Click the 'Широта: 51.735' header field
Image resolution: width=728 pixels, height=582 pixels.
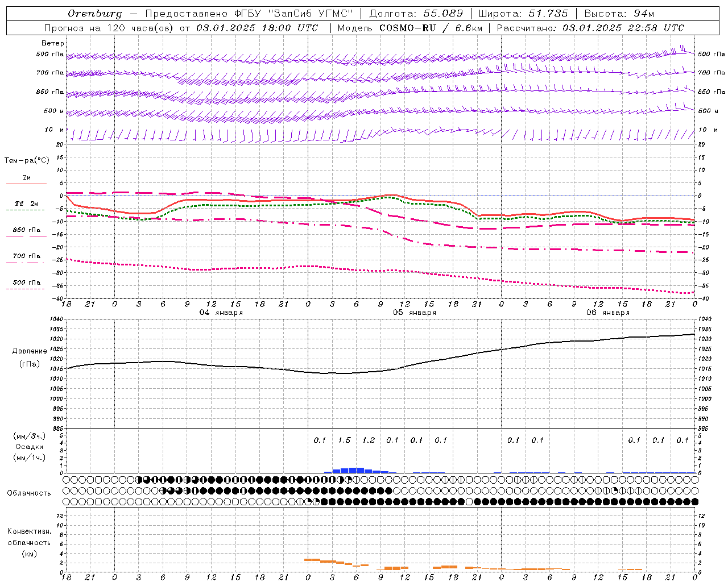click(x=523, y=14)
